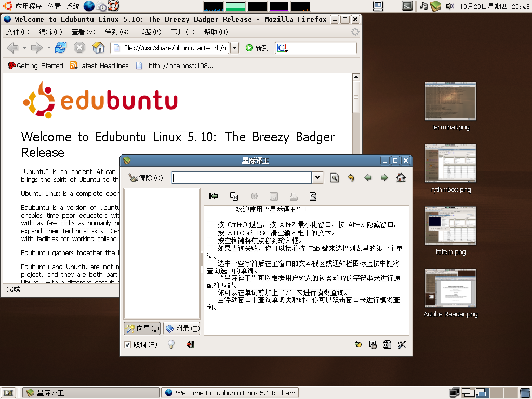Click the quit door icon in StarDict
This screenshot has width=532, height=399.
190,344
